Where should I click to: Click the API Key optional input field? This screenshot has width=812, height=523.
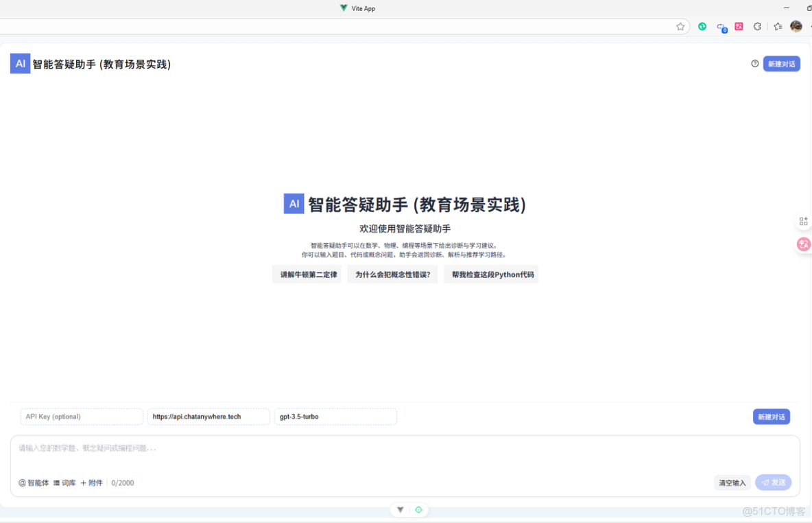81,417
